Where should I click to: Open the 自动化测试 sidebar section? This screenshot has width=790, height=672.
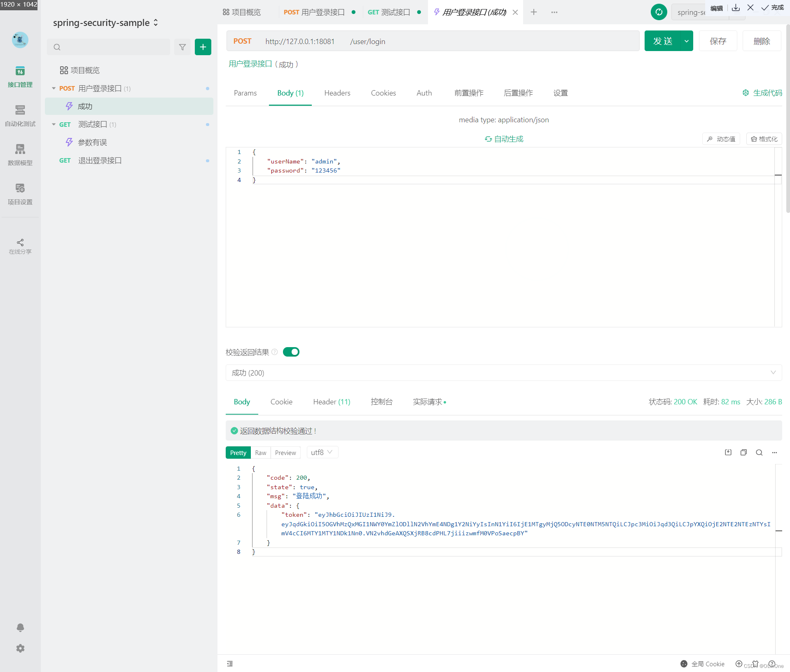point(20,116)
